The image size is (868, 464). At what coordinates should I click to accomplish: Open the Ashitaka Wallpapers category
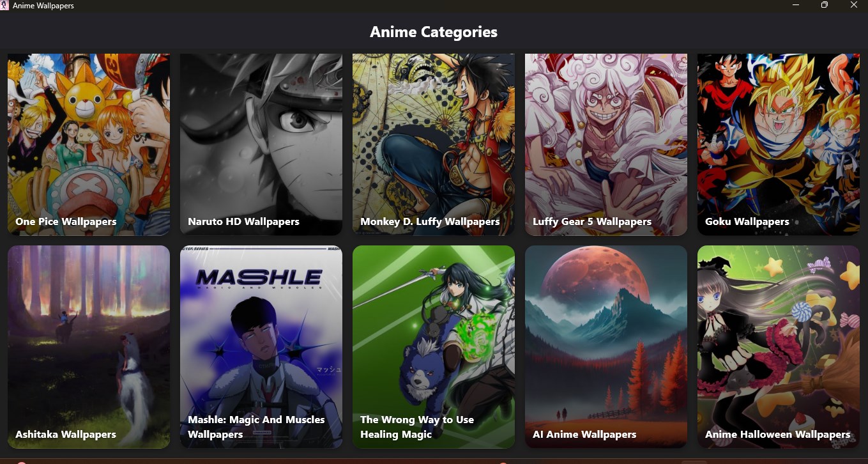(89, 347)
